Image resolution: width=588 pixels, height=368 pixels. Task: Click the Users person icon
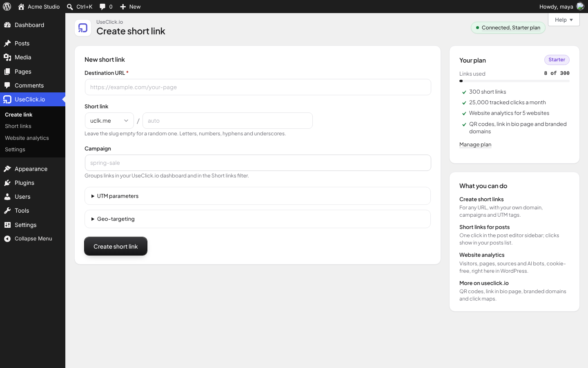[7, 197]
